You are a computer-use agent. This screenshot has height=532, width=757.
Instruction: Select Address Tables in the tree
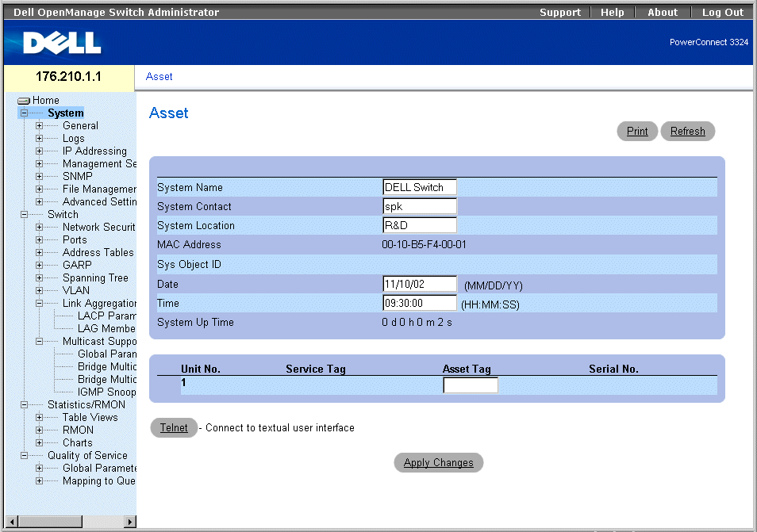[x=98, y=252]
